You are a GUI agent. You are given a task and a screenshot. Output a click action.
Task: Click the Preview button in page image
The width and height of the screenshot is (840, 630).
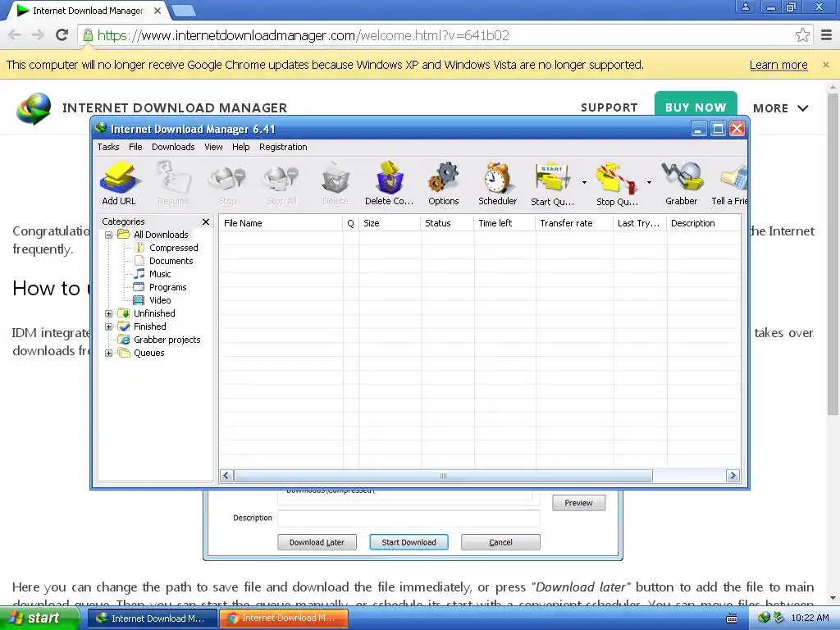pyautogui.click(x=578, y=503)
